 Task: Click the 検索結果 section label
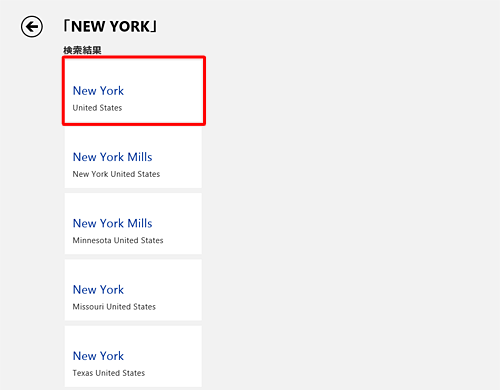[82, 50]
